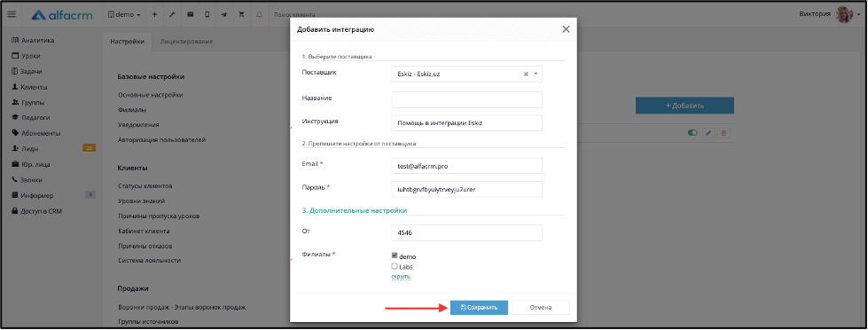Close the Добавить интеграцию dialog
Viewport: 868px width, 330px height.
click(566, 29)
